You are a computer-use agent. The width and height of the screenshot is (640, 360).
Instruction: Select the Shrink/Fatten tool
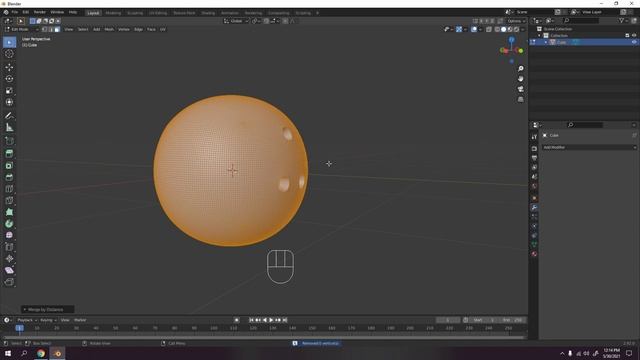tap(9, 259)
